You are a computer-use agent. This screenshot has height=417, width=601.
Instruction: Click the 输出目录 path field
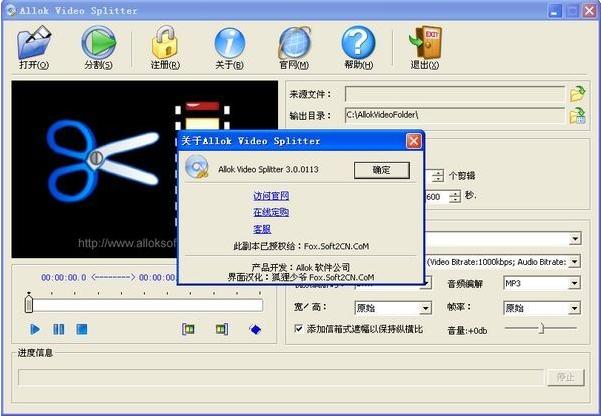pos(455,115)
